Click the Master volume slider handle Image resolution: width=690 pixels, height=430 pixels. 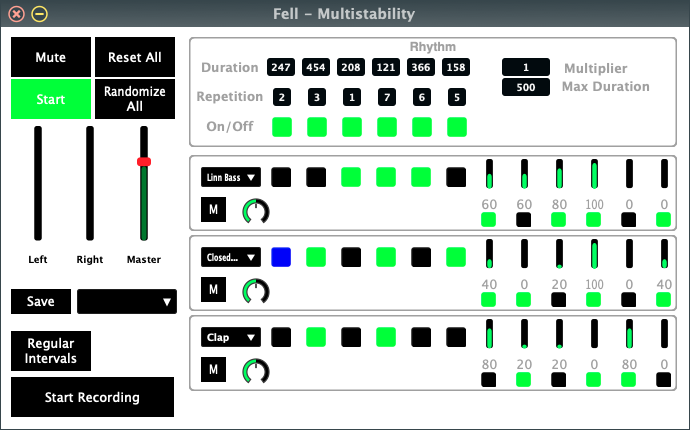[x=144, y=161]
